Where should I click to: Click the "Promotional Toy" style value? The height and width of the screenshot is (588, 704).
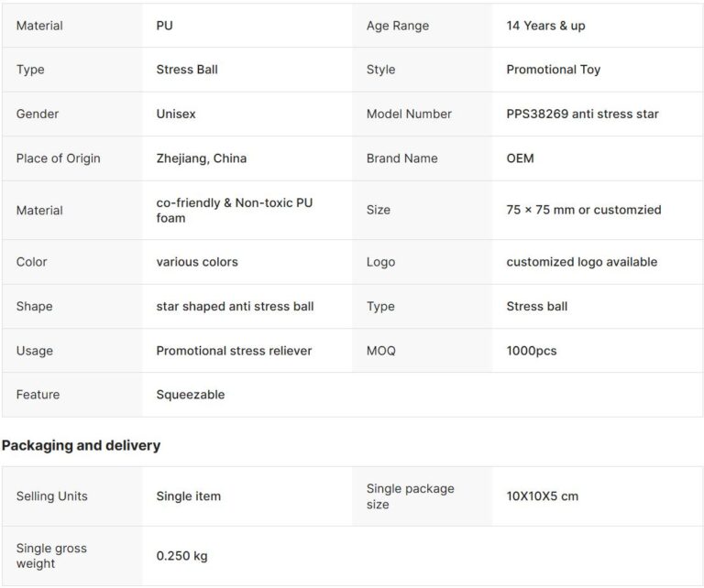[553, 70]
